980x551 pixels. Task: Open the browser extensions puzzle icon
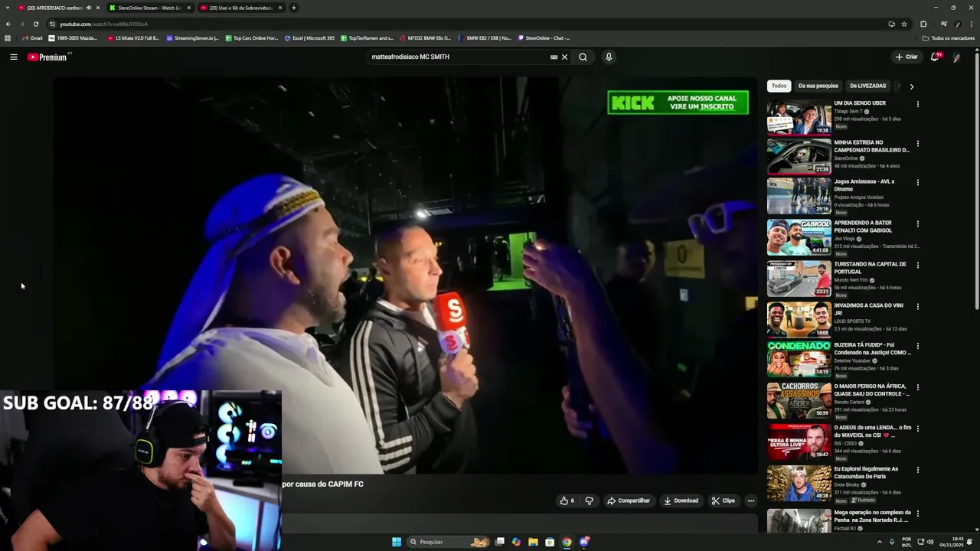923,24
